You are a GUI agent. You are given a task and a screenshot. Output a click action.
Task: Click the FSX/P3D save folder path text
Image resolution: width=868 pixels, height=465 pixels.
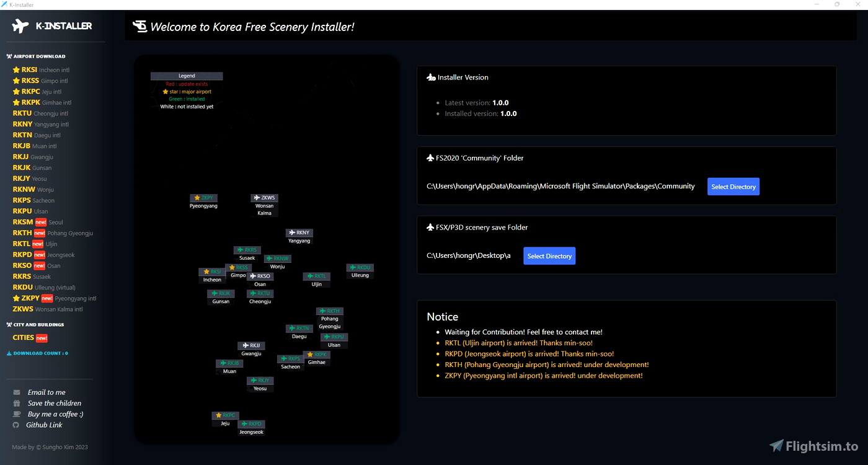pyautogui.click(x=469, y=255)
